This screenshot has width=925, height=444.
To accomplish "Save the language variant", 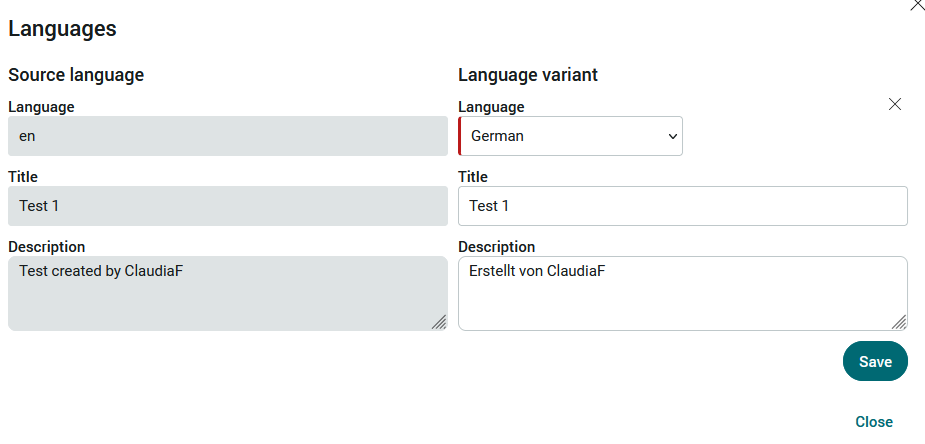I will tap(875, 361).
